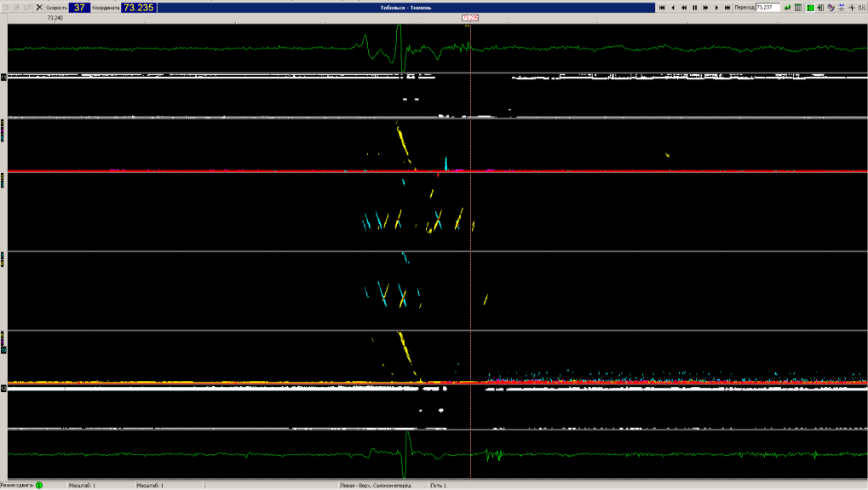Select the red 73.235 marker on ruler
868x490 pixels.
pyautogui.click(x=470, y=17)
